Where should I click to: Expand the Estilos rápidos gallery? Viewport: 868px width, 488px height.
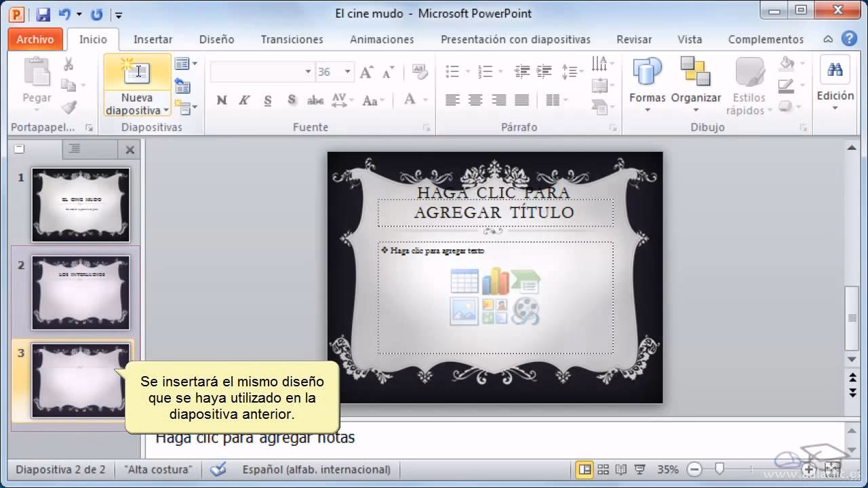tap(748, 85)
